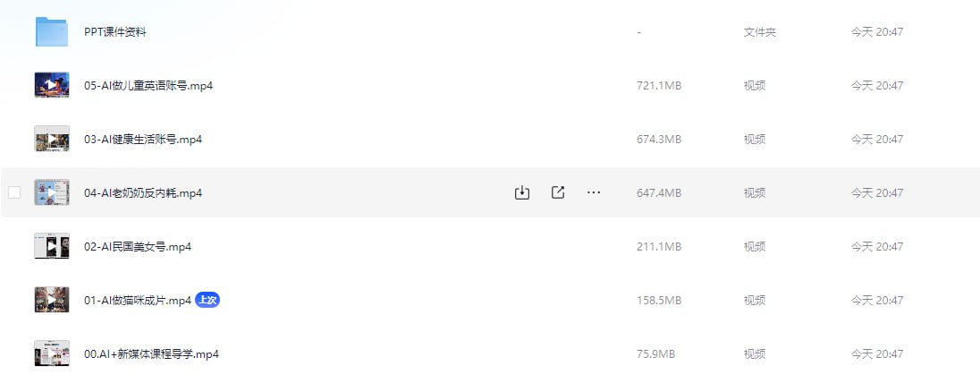Click the 647.4MB size of the highlighted row
The image size is (980, 383).
[x=659, y=193]
